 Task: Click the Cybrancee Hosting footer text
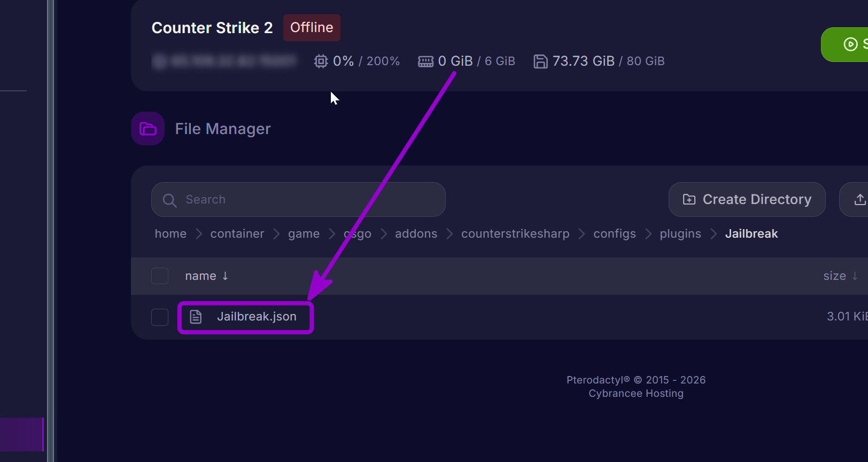[x=636, y=394]
